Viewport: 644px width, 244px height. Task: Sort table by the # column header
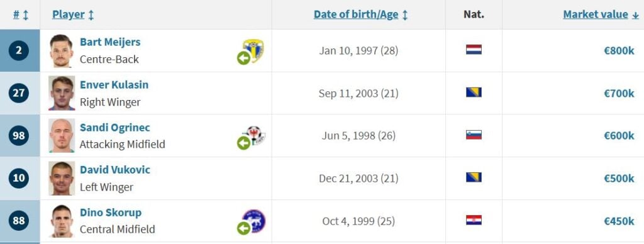click(x=21, y=15)
